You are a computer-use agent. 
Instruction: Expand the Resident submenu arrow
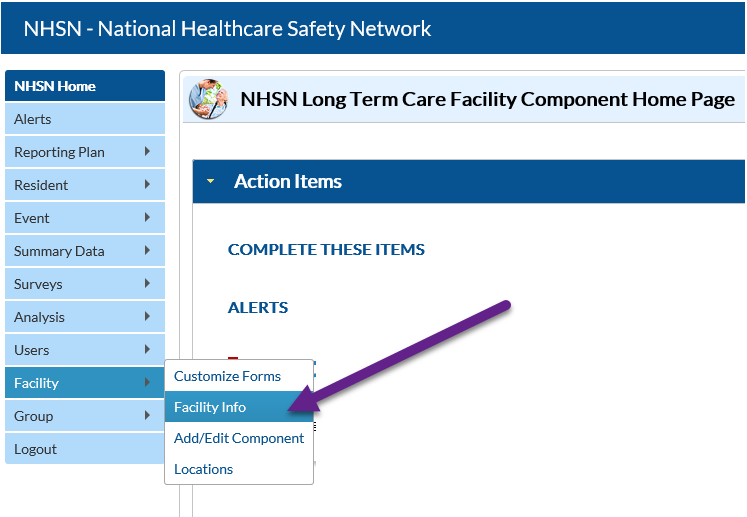tap(147, 185)
